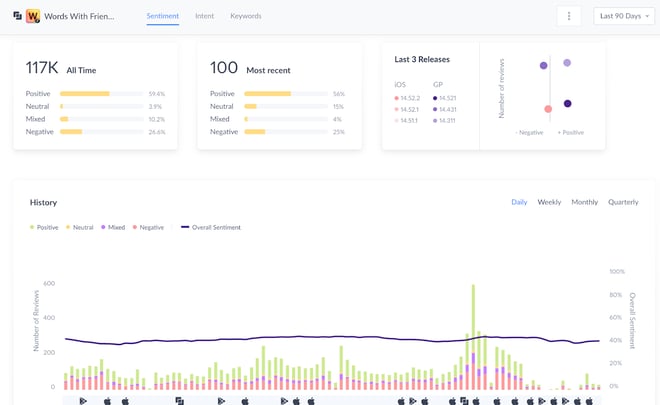Click the dark purple dot in releases scatter plot
This screenshot has width=660, height=405.
567,103
